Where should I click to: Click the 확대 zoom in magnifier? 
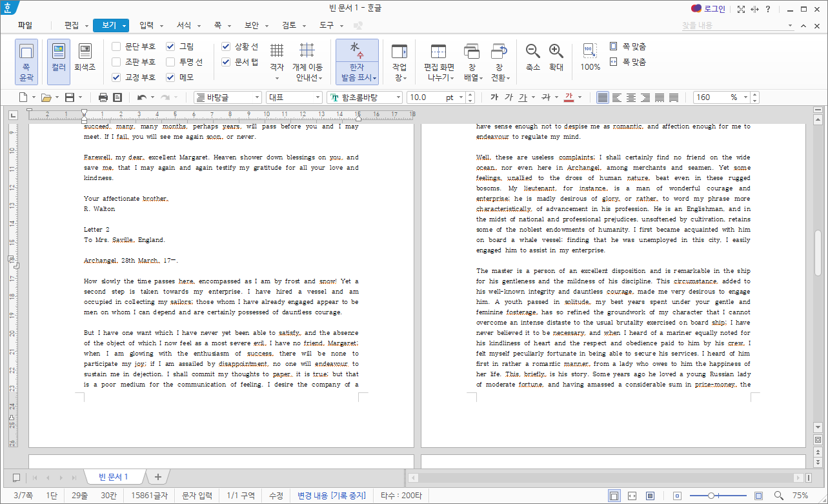point(556,57)
